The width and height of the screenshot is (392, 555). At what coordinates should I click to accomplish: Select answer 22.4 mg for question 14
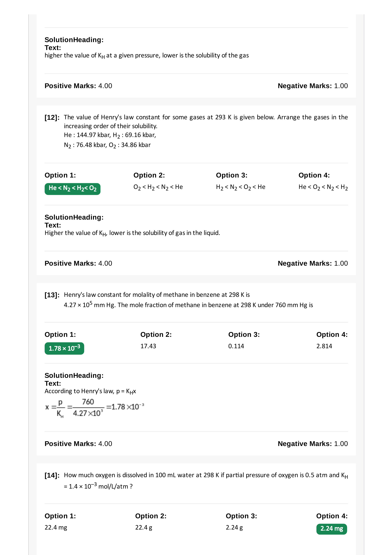tap(56, 527)
